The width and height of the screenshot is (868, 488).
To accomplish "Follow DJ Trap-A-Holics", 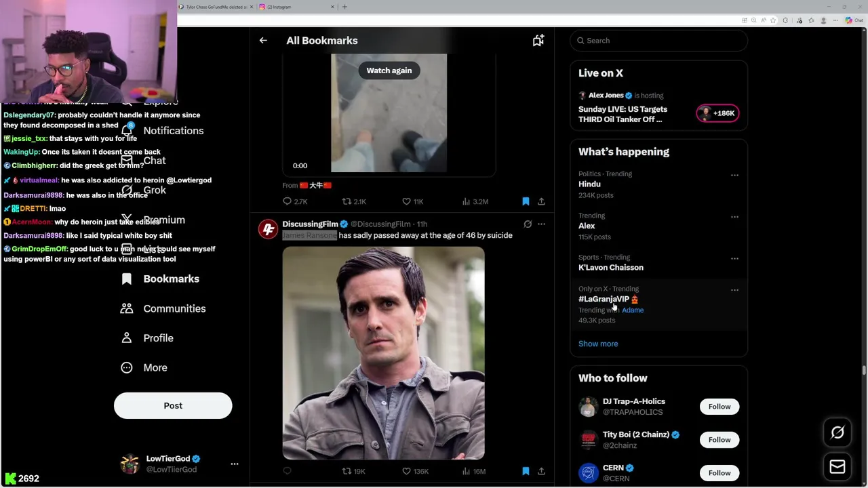I will (x=719, y=407).
